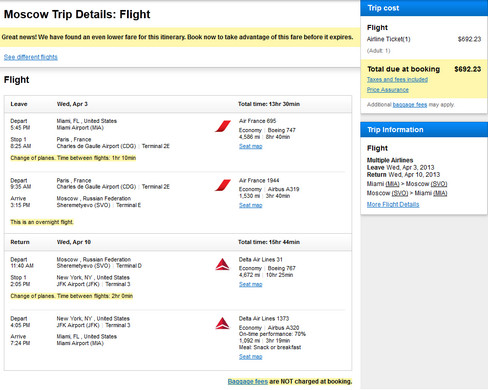This screenshot has height=390, width=488.
Task: Click baggage fees link under Trip cost
Action: tap(410, 105)
